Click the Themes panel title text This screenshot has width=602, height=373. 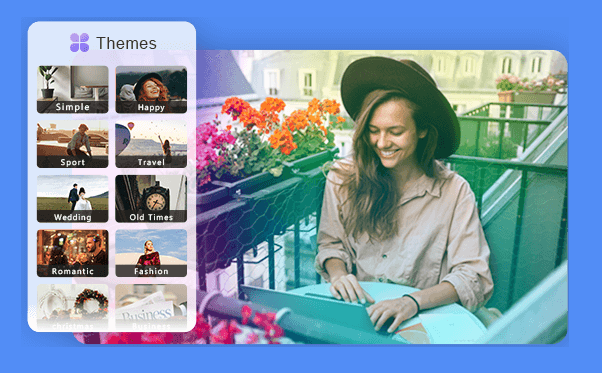(126, 43)
